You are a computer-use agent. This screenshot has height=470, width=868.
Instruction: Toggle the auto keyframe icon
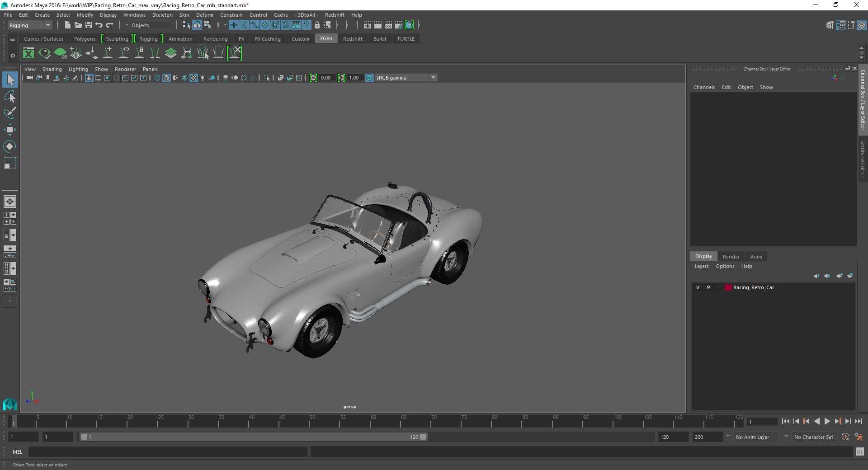[845, 437]
